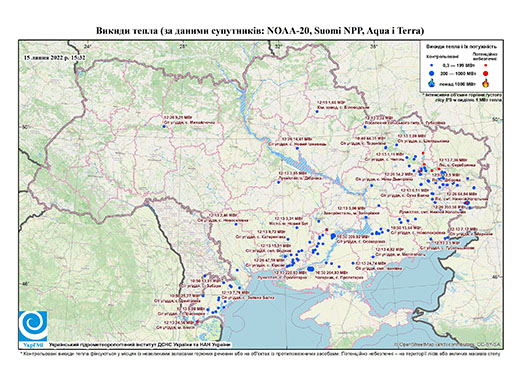This screenshot has width=520, height=368.
Task: Select the large blue circle legend symbol
Action: click(432, 73)
